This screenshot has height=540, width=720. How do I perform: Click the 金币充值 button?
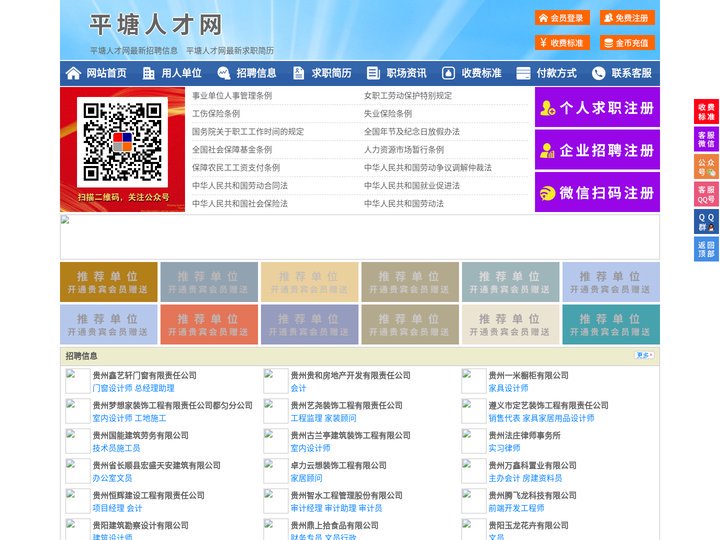[x=627, y=43]
